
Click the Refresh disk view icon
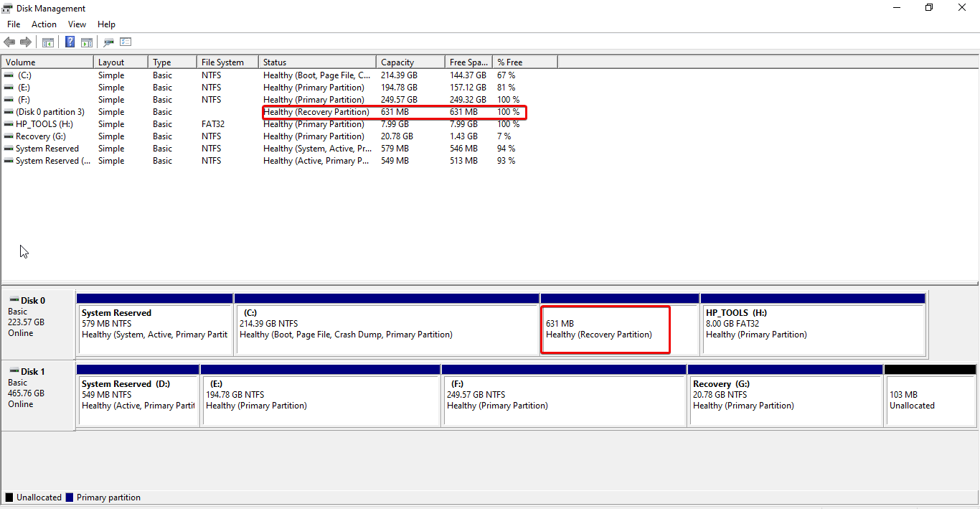[109, 42]
